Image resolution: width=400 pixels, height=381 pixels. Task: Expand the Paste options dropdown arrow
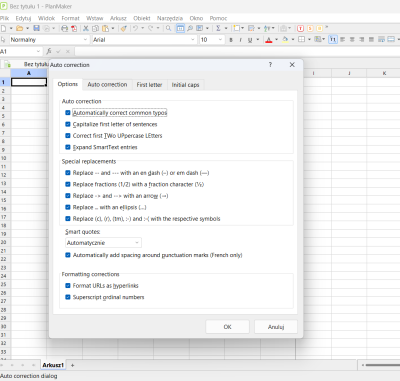113,28
